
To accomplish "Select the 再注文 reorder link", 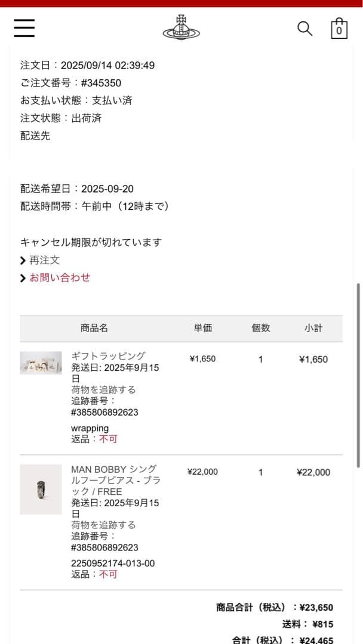I will (44, 259).
